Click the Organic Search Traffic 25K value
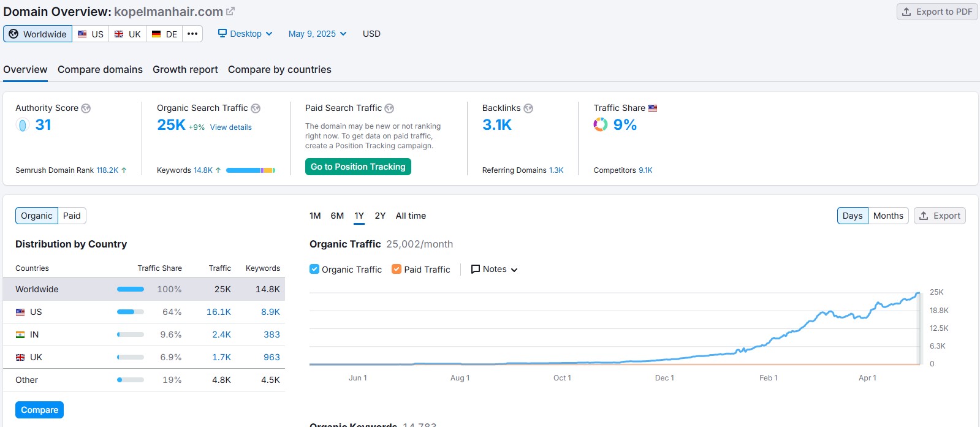This screenshot has width=980, height=427. pyautogui.click(x=171, y=125)
